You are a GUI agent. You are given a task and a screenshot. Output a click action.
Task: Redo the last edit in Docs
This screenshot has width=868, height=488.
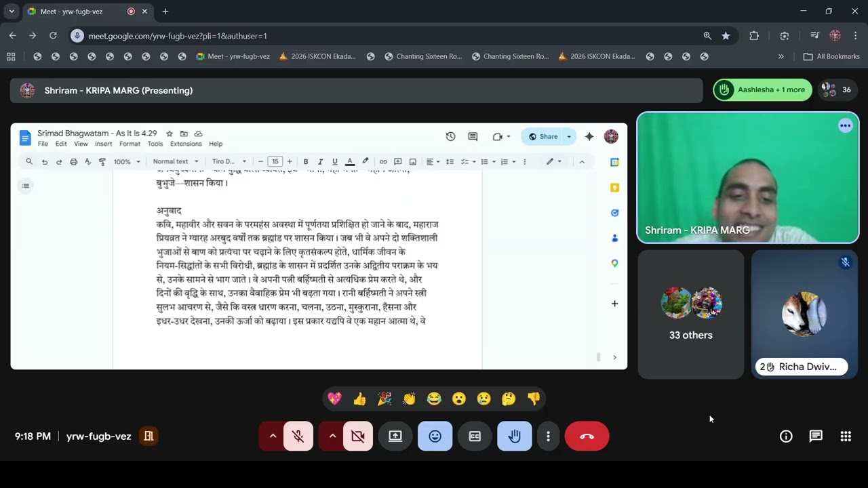(x=59, y=162)
